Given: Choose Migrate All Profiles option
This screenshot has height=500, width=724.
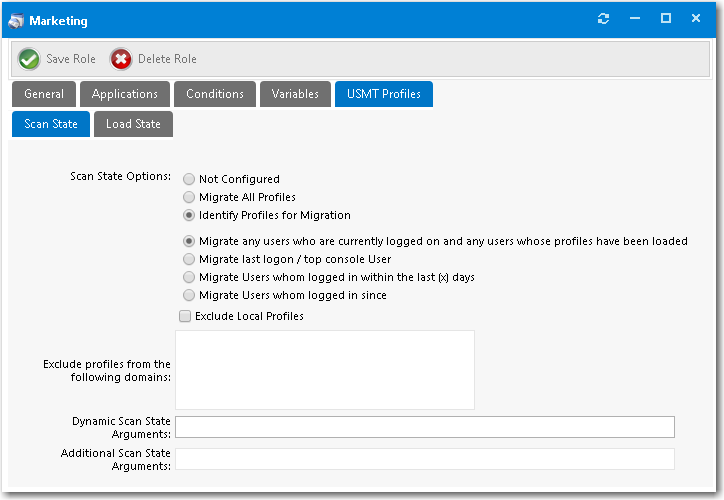Looking at the screenshot, I should [x=189, y=197].
